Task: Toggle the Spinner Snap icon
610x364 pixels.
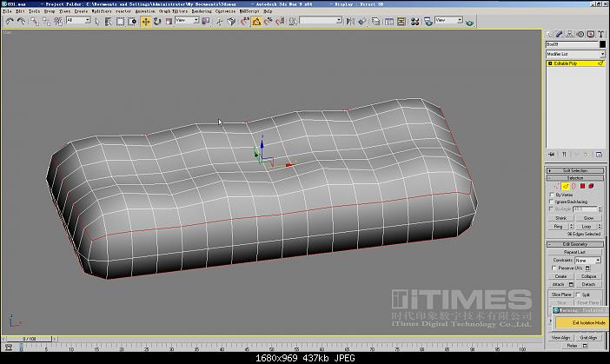Action: tap(280, 22)
